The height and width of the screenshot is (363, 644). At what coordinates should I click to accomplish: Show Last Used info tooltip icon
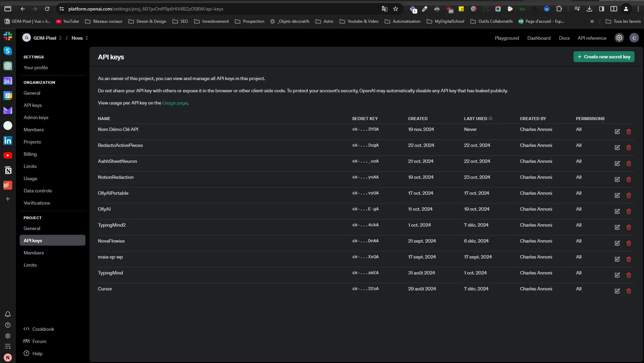(x=490, y=118)
